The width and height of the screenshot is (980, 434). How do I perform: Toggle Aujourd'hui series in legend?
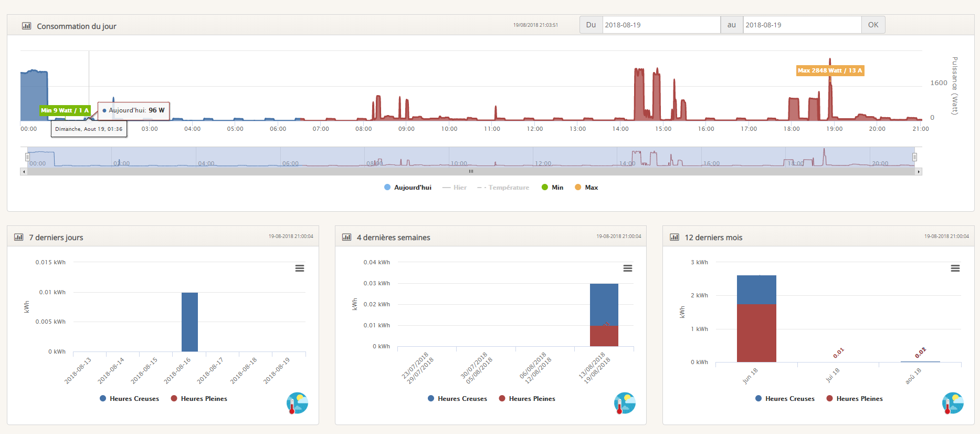click(408, 187)
